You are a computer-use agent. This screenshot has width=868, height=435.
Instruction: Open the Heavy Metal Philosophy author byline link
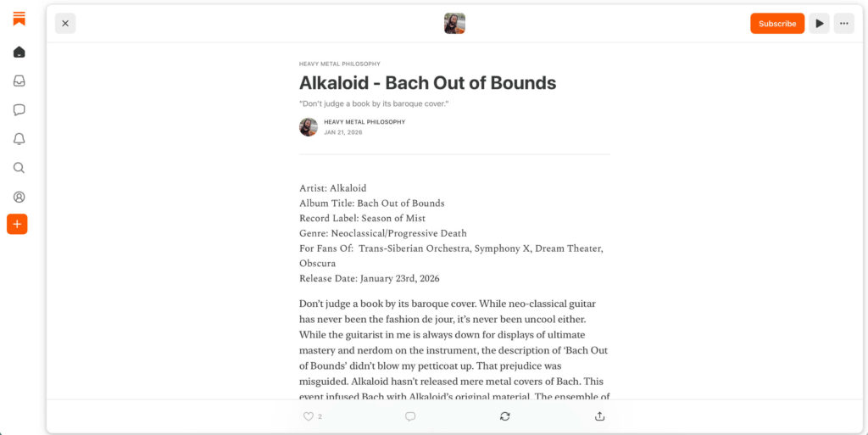point(364,122)
